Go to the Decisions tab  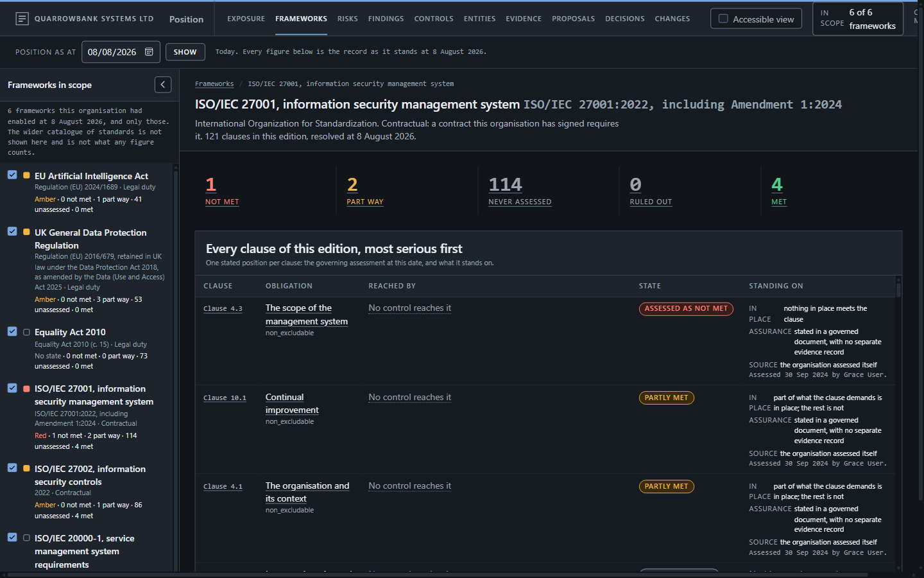[x=624, y=19]
